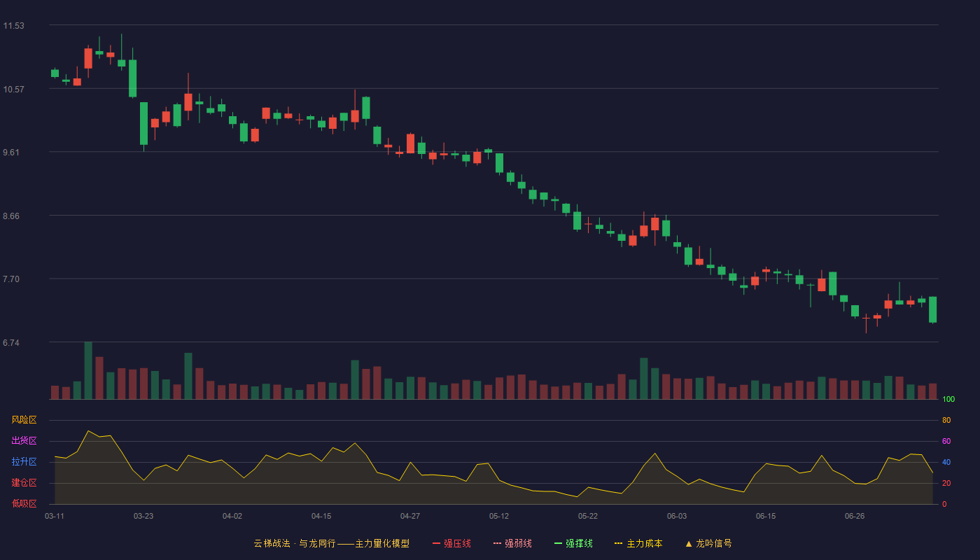Click the 6.74 price axis label
980x560 pixels.
[11, 343]
